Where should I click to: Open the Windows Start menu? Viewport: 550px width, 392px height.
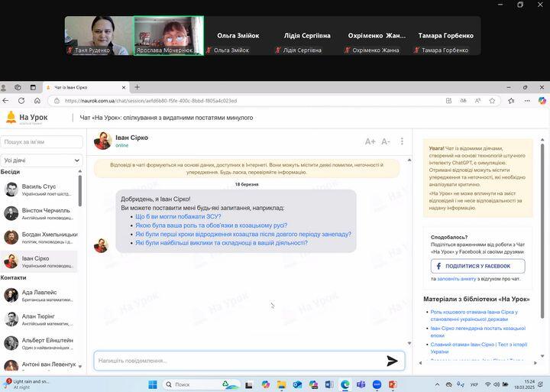[153, 384]
